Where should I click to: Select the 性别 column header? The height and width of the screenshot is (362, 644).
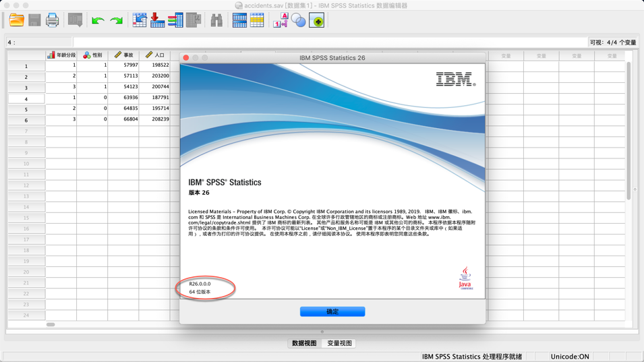coord(92,55)
